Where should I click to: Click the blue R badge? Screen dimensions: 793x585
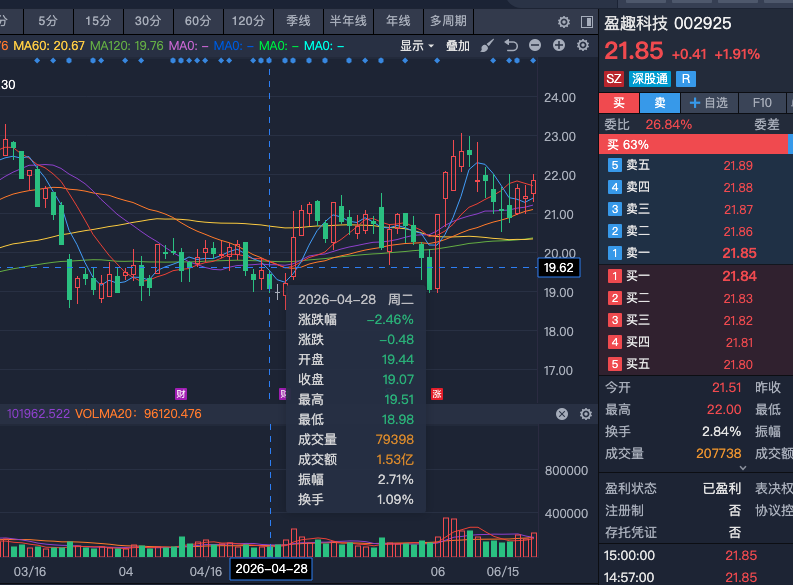(x=686, y=79)
